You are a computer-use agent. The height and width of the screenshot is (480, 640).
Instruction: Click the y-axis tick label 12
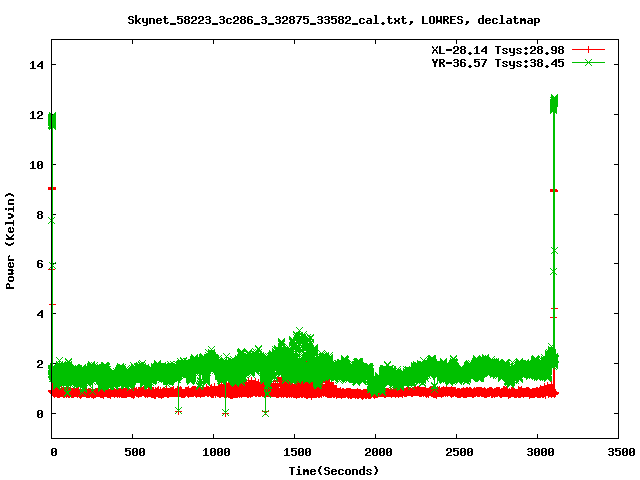pos(36,115)
